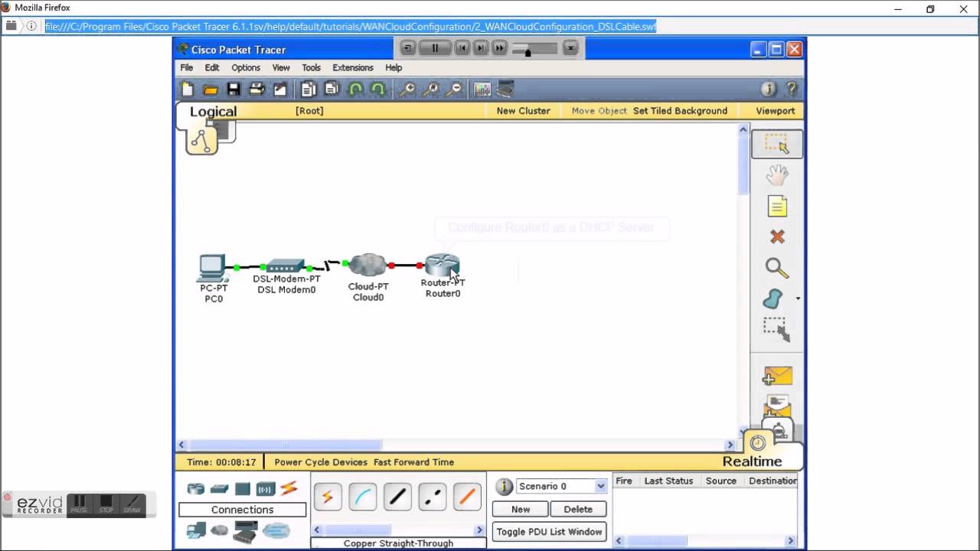Pick the automatic connection type cable
The image size is (980, 551).
coord(328,497)
